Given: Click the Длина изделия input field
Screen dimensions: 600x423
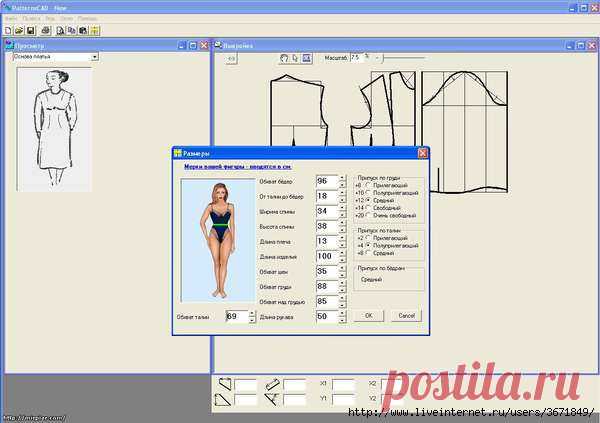Looking at the screenshot, I should [x=324, y=256].
